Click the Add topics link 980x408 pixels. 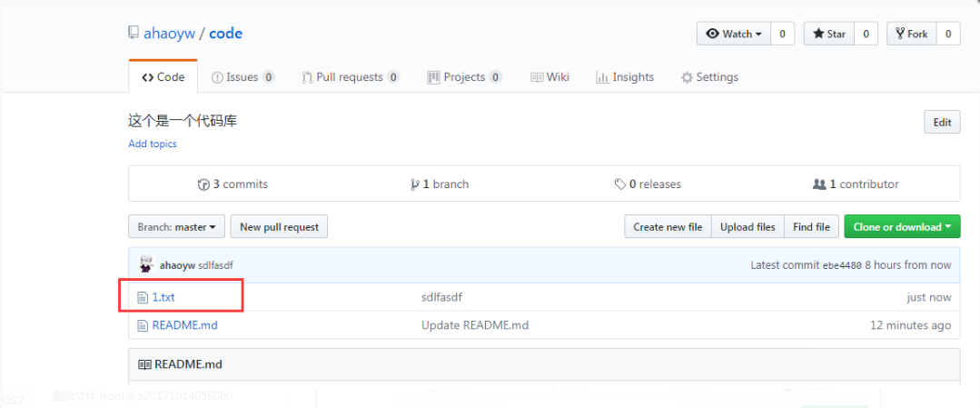[x=153, y=144]
